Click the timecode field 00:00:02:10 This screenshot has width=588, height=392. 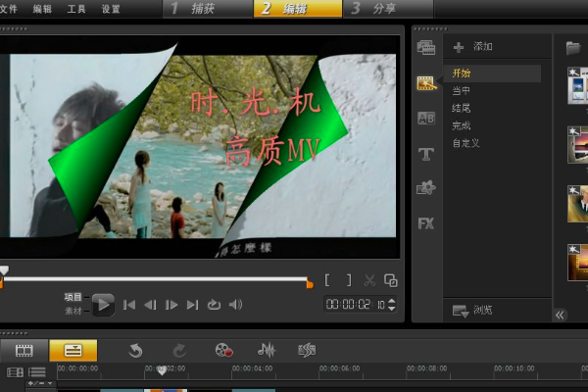coord(355,304)
